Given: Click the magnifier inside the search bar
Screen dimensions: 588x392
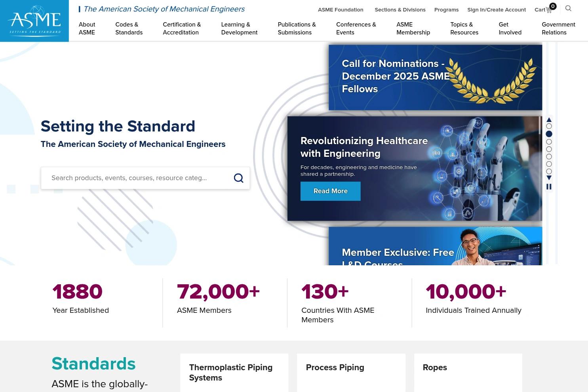Looking at the screenshot, I should [238, 178].
